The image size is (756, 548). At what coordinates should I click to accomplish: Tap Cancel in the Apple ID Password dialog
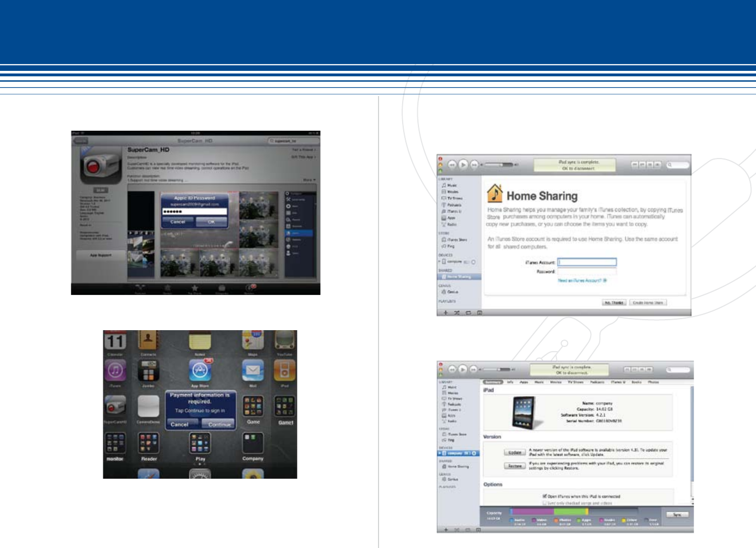click(178, 222)
